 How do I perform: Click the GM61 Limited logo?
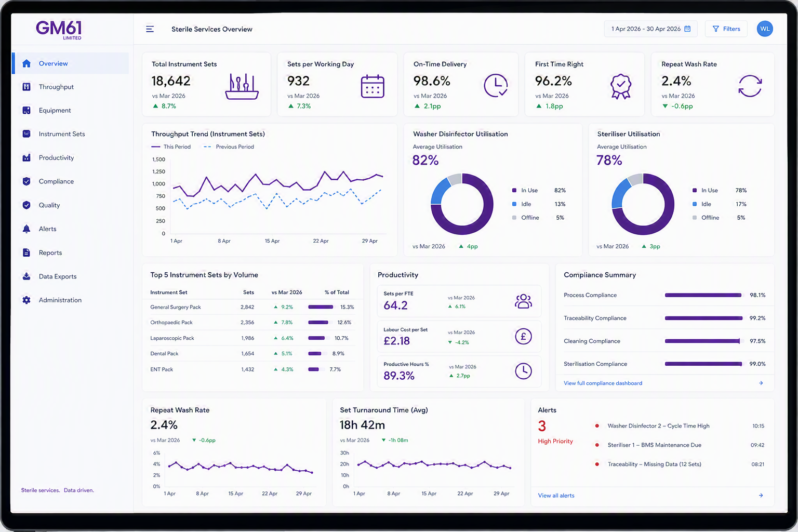(x=59, y=30)
